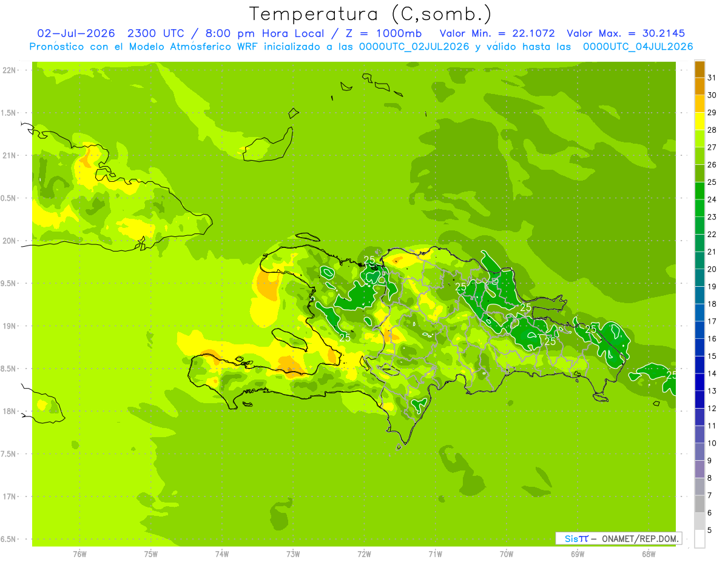Click the '0000UTC_04JUL2026' valid-until text
This screenshot has width=728, height=562.
(638, 47)
